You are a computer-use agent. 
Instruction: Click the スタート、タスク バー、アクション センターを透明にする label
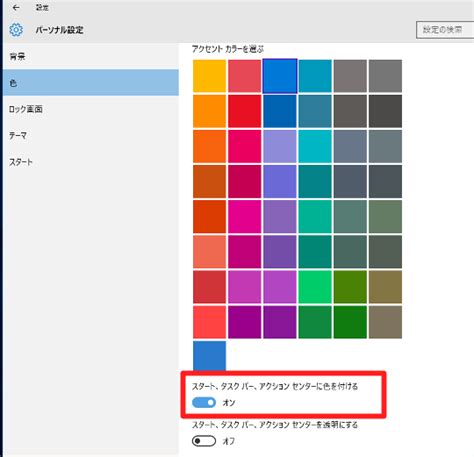[x=275, y=425]
